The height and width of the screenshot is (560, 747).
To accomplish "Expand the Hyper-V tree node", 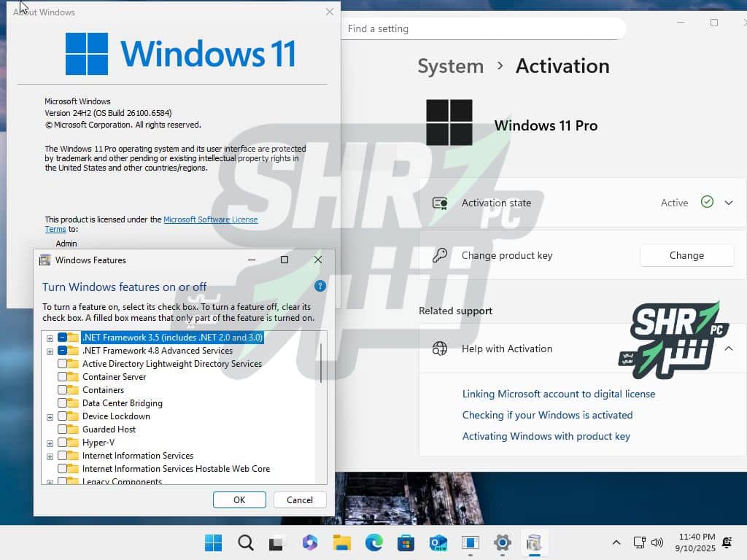I will 50,443.
